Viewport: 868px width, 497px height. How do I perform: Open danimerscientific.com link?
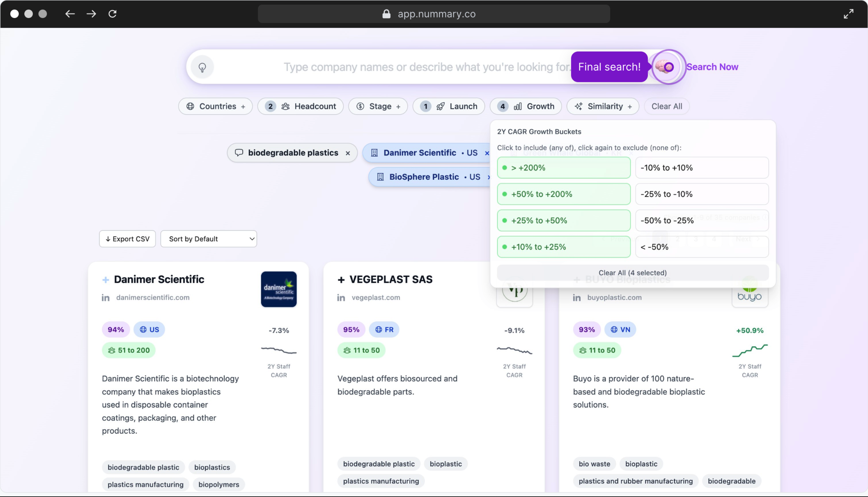tap(152, 298)
